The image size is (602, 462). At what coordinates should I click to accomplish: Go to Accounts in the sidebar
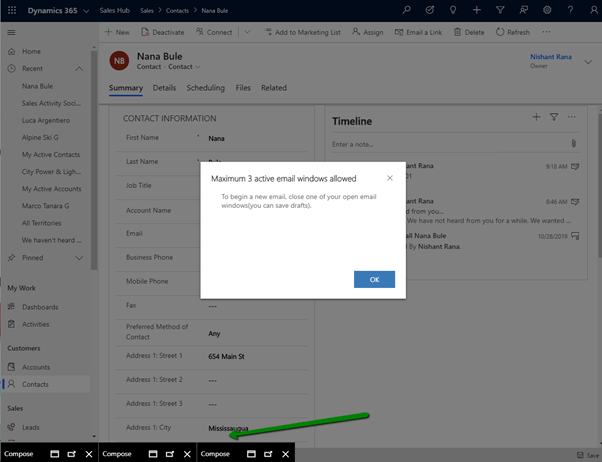coord(37,367)
